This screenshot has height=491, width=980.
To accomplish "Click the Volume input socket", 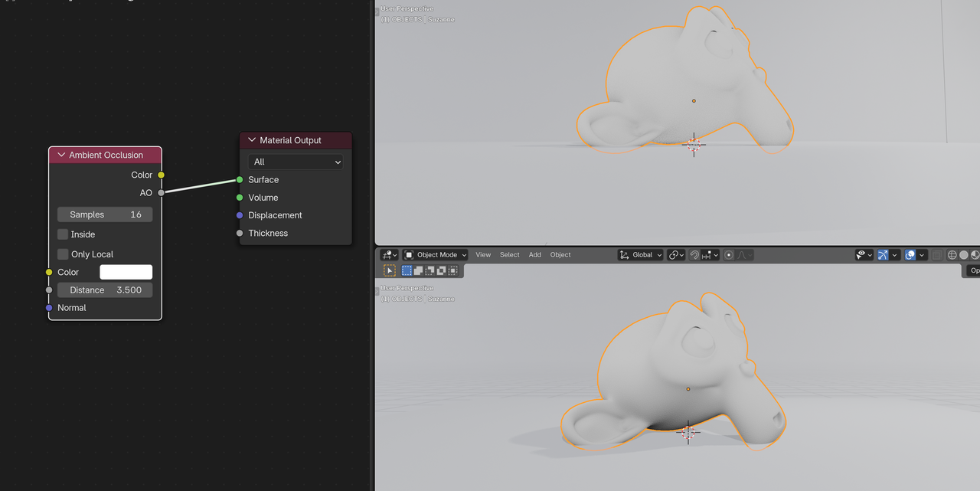I will coord(240,198).
